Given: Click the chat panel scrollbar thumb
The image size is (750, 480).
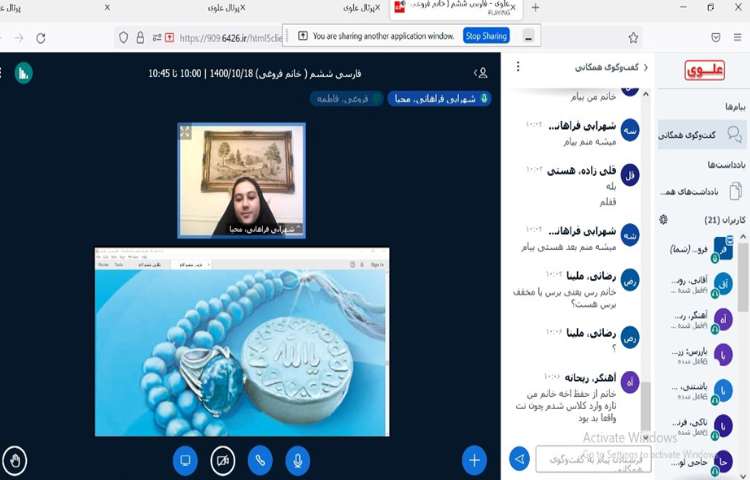Looking at the screenshot, I should point(646,406).
